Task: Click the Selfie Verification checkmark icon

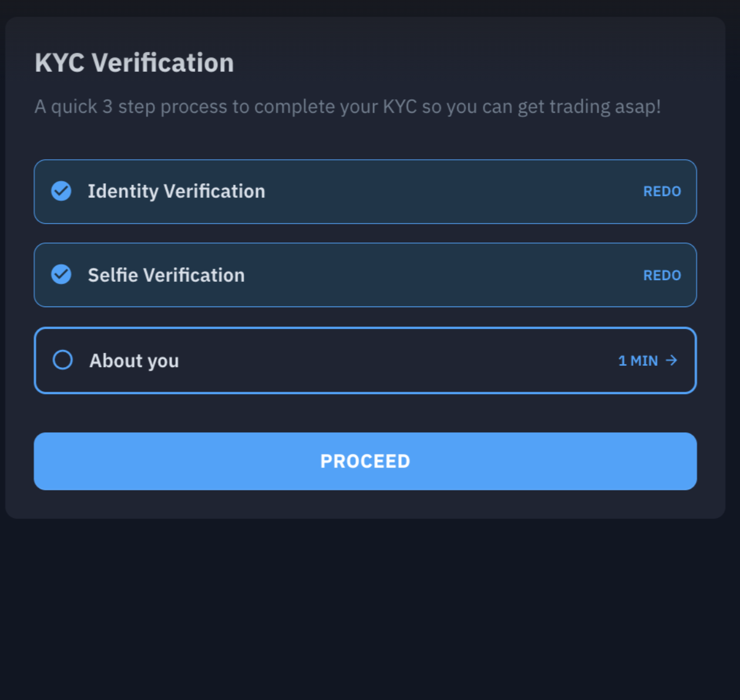Action: coord(61,274)
